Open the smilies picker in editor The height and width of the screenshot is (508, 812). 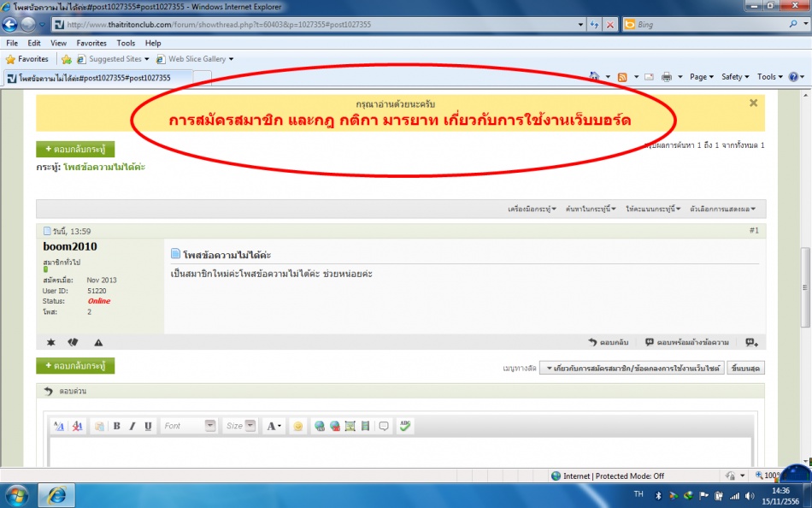(x=297, y=426)
